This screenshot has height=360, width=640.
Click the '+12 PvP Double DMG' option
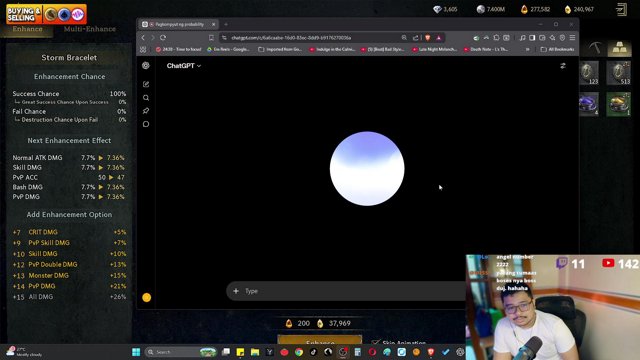point(69,264)
